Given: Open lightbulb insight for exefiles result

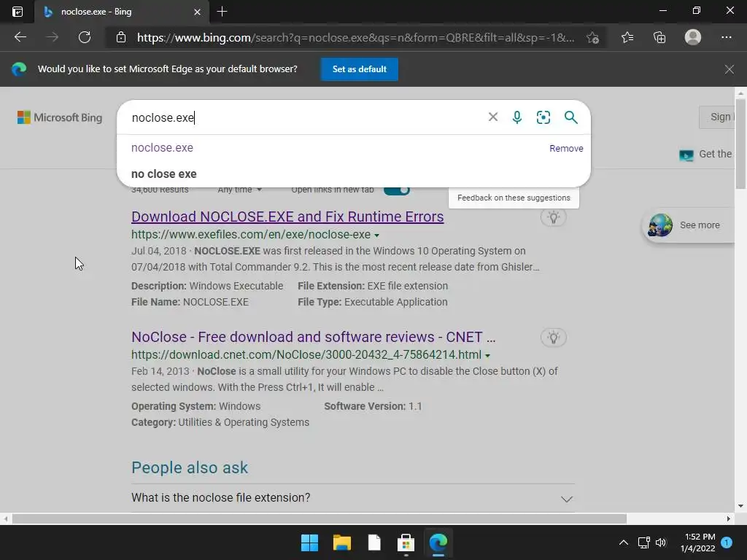Looking at the screenshot, I should (x=553, y=217).
